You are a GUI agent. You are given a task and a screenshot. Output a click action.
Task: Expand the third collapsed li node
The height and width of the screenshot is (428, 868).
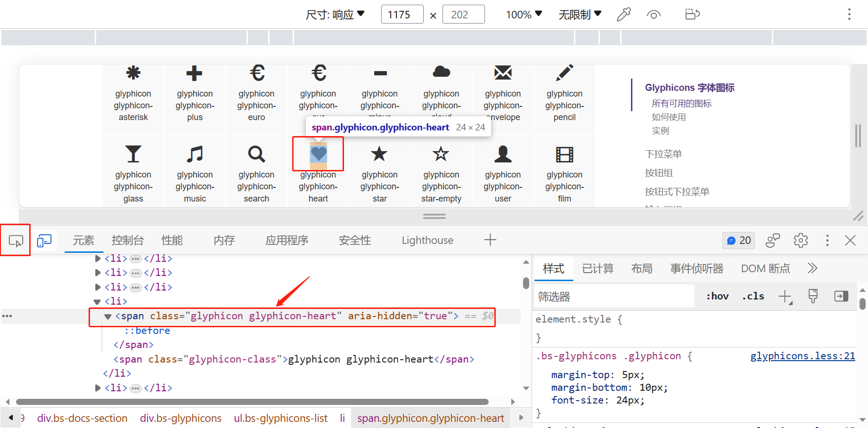pos(98,287)
